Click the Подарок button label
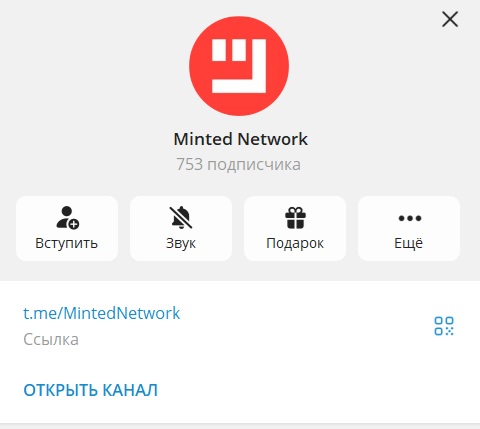480x429 pixels. 295,243
